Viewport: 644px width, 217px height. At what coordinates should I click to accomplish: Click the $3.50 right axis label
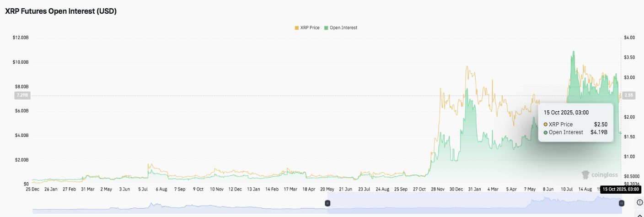[629, 58]
